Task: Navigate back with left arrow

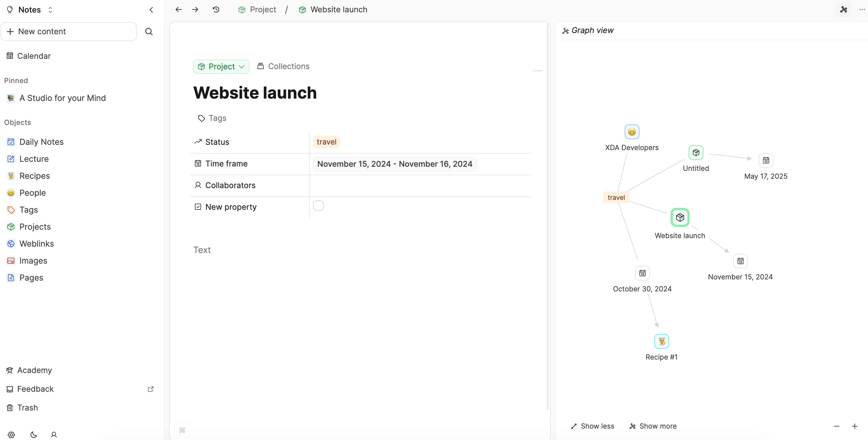Action: tap(179, 9)
